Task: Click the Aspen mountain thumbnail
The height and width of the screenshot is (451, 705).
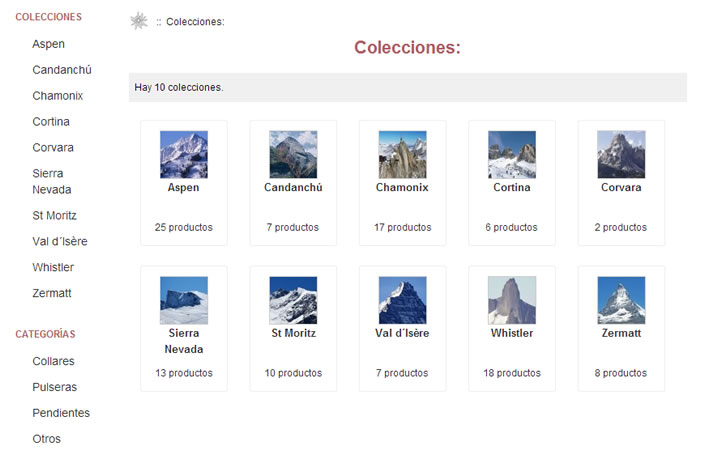Action: pos(184,155)
